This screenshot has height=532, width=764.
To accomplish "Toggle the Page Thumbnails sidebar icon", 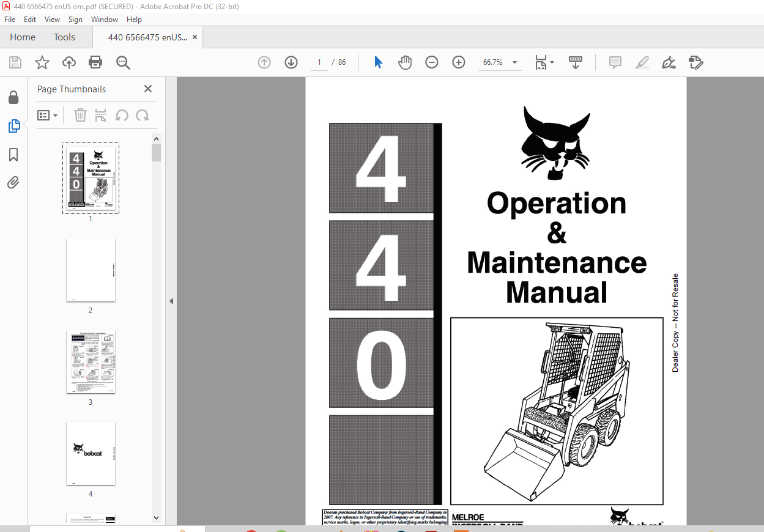I will point(13,126).
